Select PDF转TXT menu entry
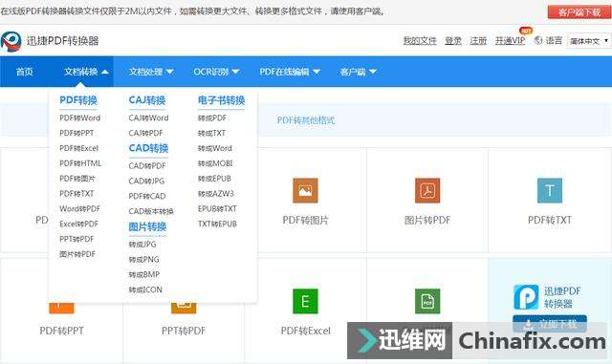The image size is (612, 364). click(76, 194)
